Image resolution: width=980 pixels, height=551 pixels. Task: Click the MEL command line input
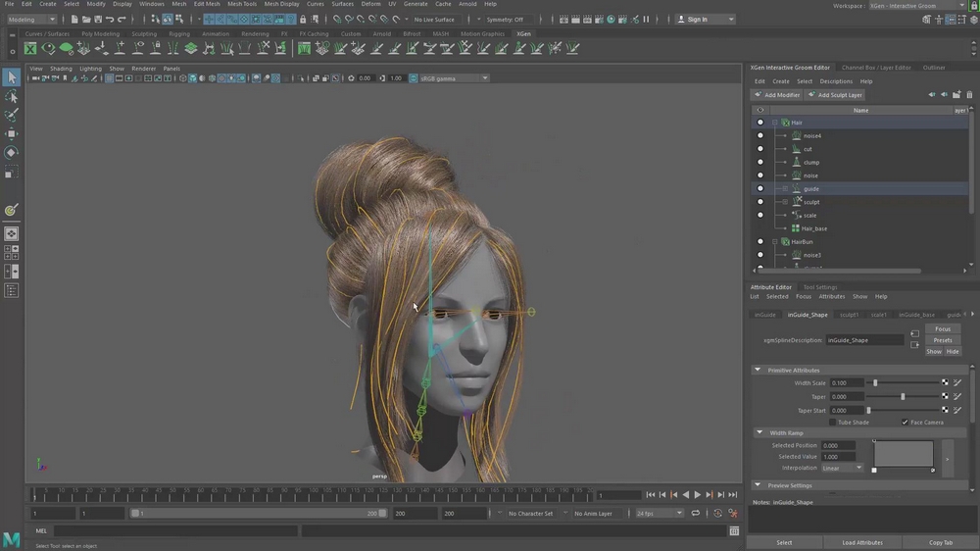pos(175,531)
